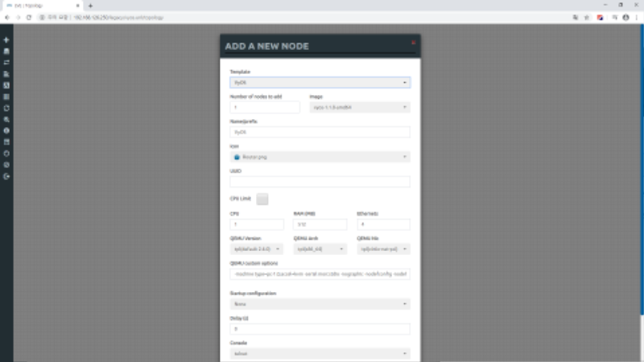Image resolution: width=644 pixels, height=362 pixels.
Task: Open a new browser tab
Action: [x=90, y=6]
